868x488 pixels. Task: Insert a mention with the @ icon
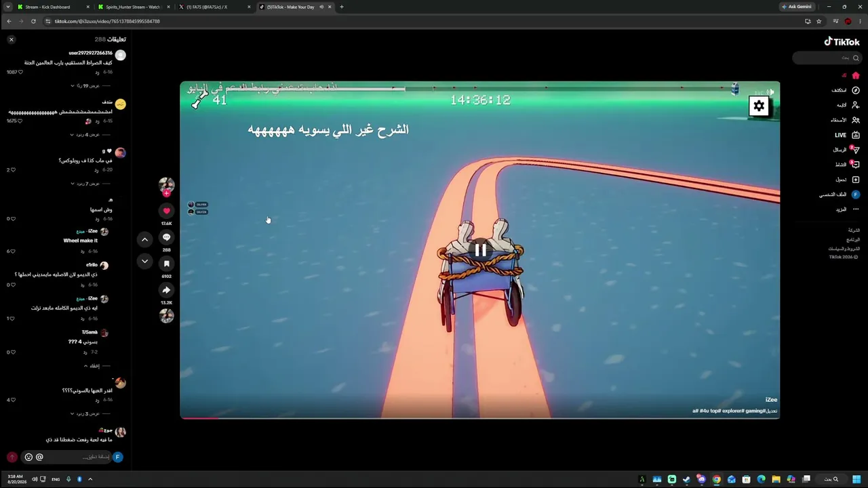[x=39, y=457]
